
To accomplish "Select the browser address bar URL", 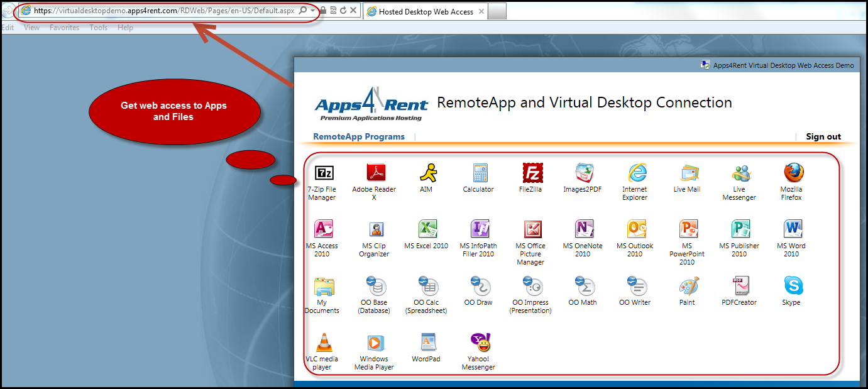I will (x=163, y=11).
